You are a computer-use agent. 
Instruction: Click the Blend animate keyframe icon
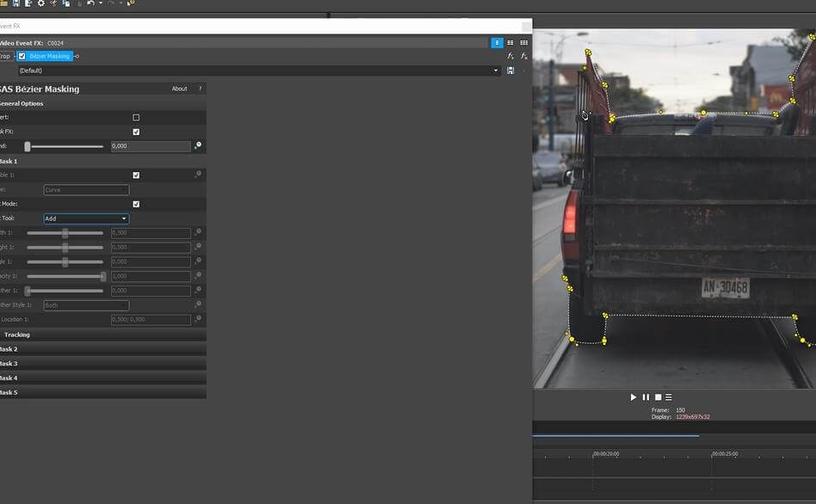point(198,146)
